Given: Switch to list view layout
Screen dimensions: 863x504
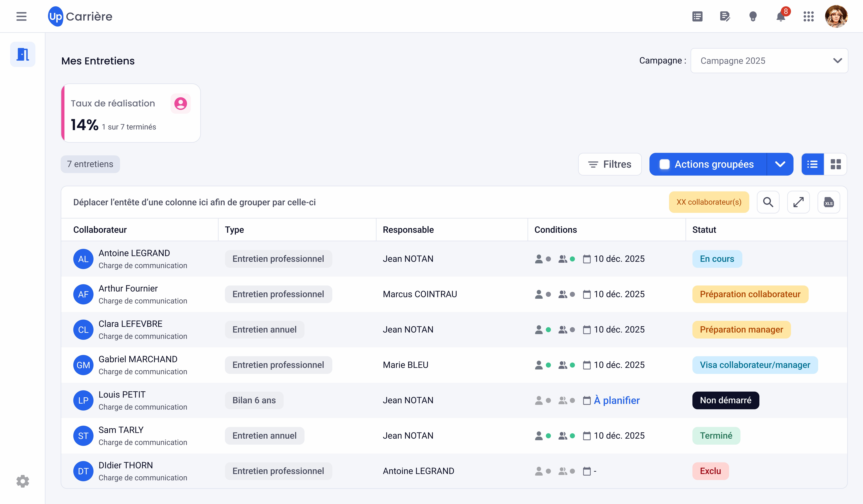Looking at the screenshot, I should [x=812, y=164].
